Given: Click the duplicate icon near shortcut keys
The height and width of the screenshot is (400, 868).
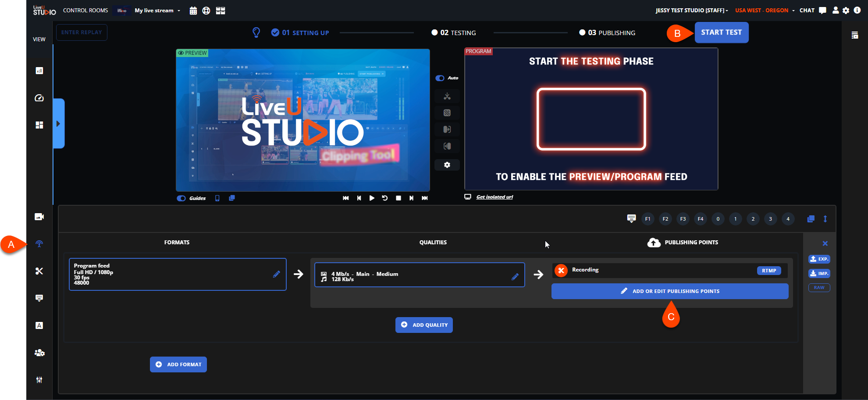Looking at the screenshot, I should pos(811,219).
